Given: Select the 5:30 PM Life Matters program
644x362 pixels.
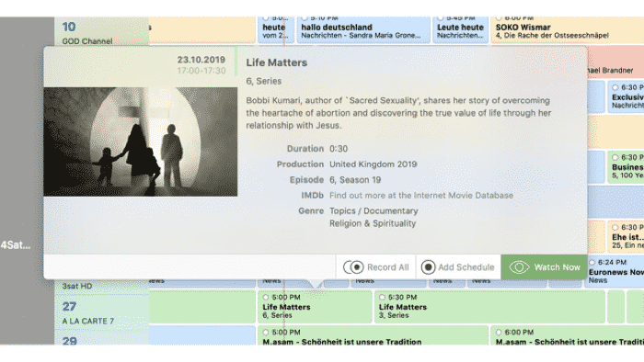Looking at the screenshot, I should [x=489, y=307].
